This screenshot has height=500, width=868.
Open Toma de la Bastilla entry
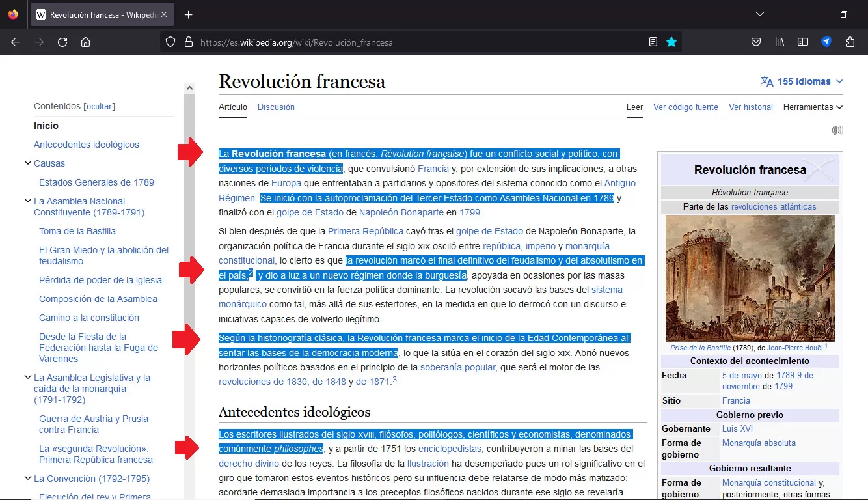[77, 231]
